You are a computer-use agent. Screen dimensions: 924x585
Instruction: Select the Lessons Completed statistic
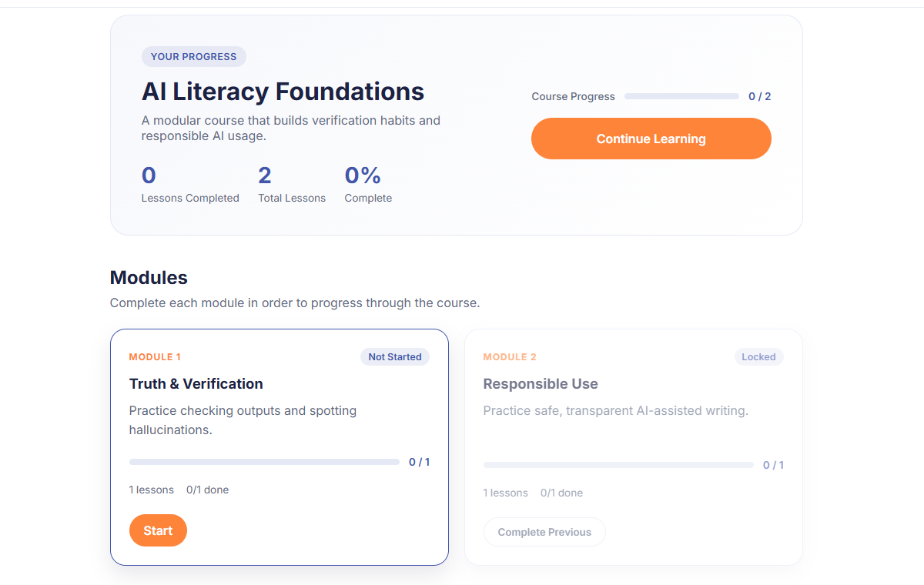(190, 185)
